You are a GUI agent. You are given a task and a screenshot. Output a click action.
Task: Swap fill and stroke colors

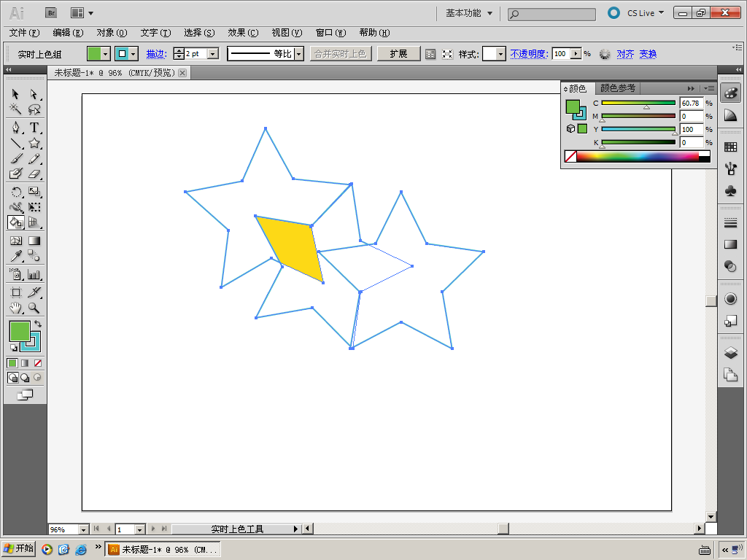[x=38, y=323]
